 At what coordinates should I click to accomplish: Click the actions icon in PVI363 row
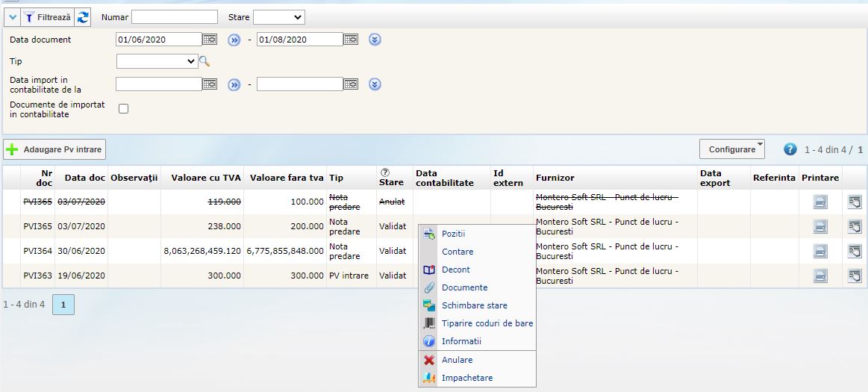point(855,276)
